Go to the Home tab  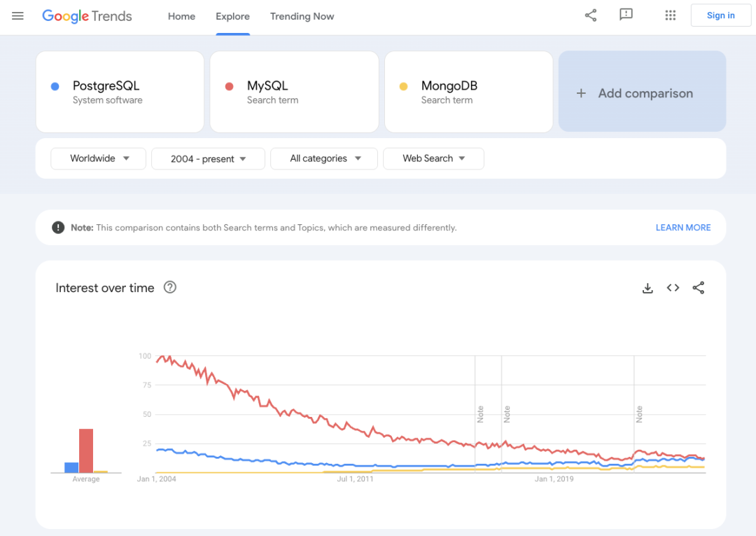pos(181,16)
